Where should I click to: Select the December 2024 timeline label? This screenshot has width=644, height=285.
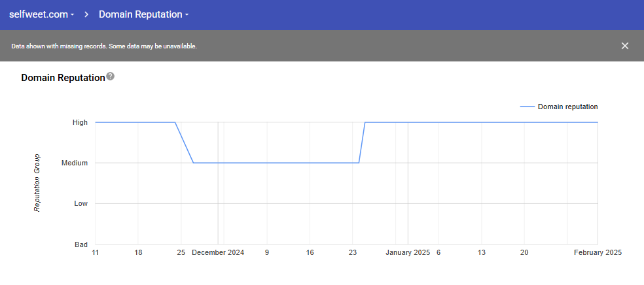click(x=218, y=252)
